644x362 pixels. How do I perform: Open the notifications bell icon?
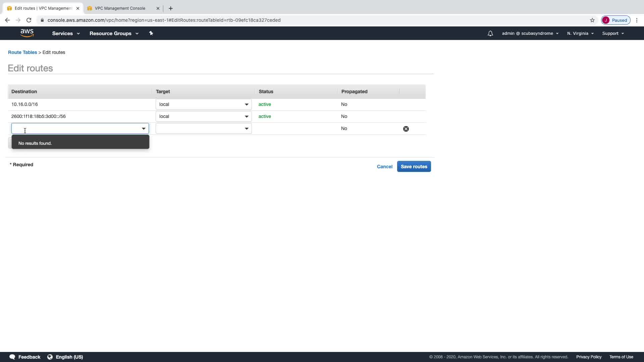pos(490,34)
